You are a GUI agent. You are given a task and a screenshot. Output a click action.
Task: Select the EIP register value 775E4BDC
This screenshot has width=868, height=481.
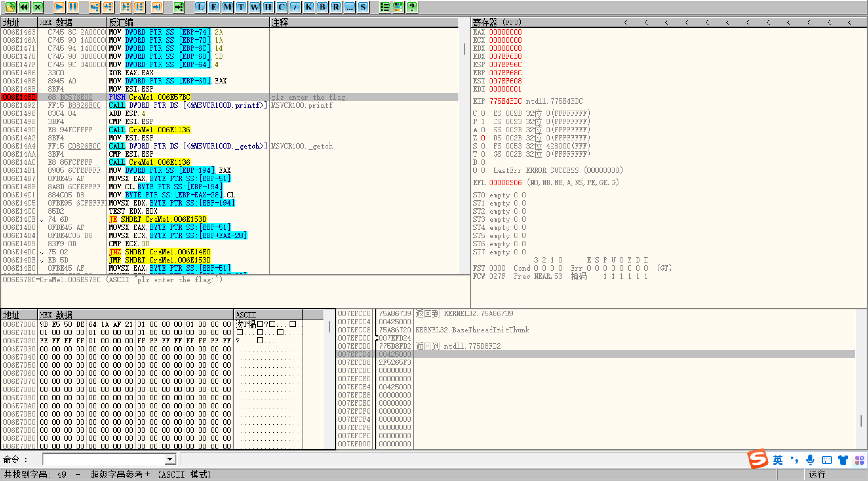click(x=505, y=101)
